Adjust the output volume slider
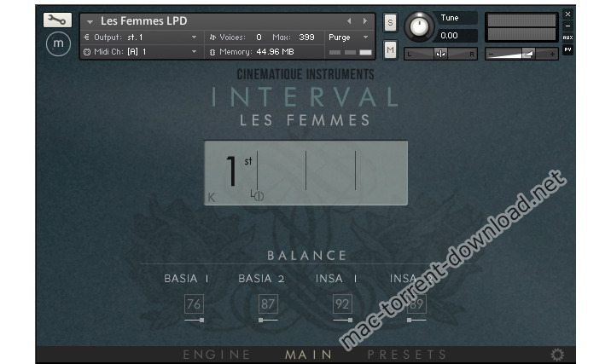This screenshot has width=611, height=364. pyautogui.click(x=521, y=54)
